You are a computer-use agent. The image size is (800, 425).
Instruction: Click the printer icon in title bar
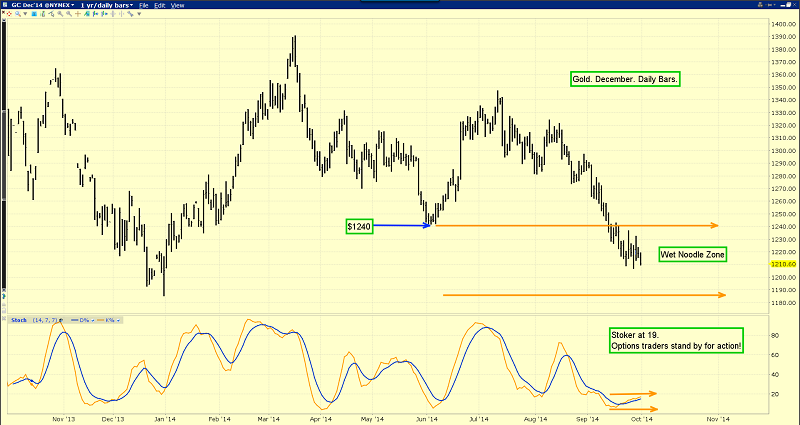point(761,6)
